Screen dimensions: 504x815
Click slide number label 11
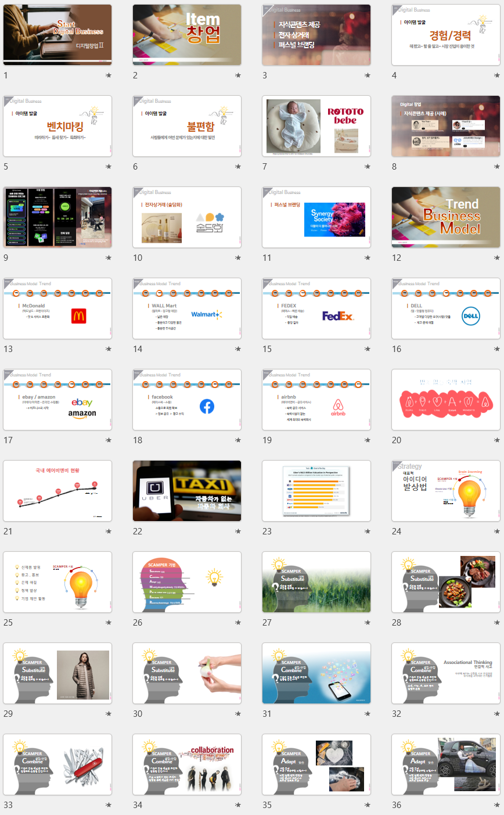267,258
